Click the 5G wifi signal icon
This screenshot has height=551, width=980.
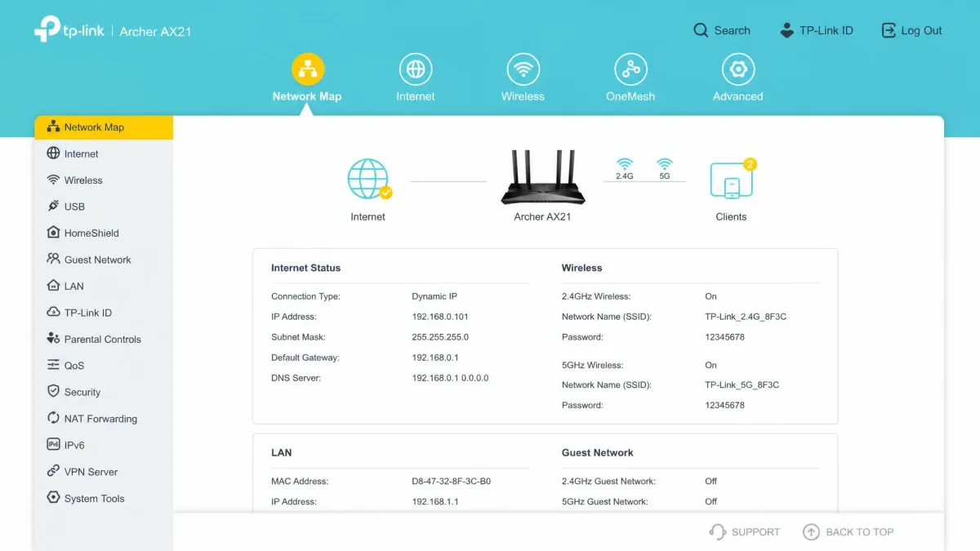coord(665,163)
